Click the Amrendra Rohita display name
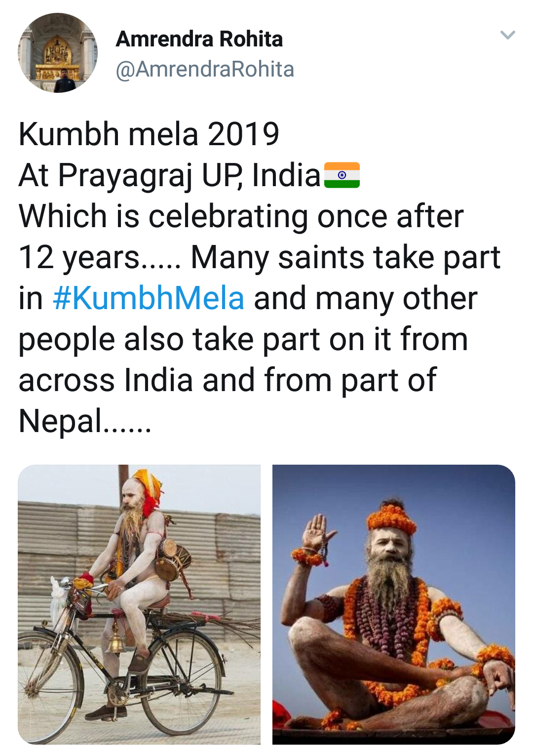The height and width of the screenshot is (756, 533). [199, 39]
